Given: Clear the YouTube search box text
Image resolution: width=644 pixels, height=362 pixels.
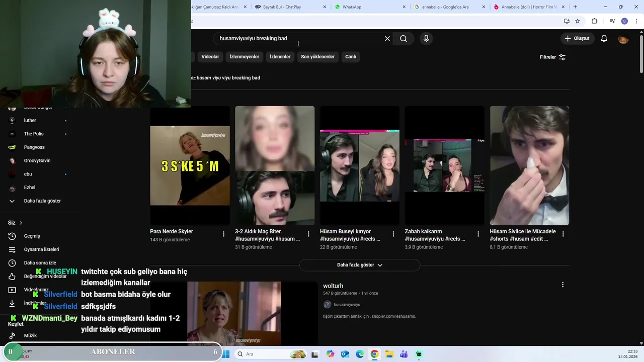Looking at the screenshot, I should (387, 39).
